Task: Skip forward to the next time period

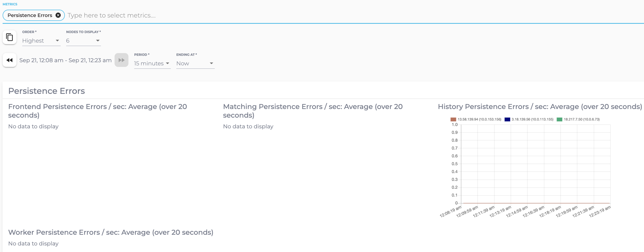Action: (x=121, y=60)
